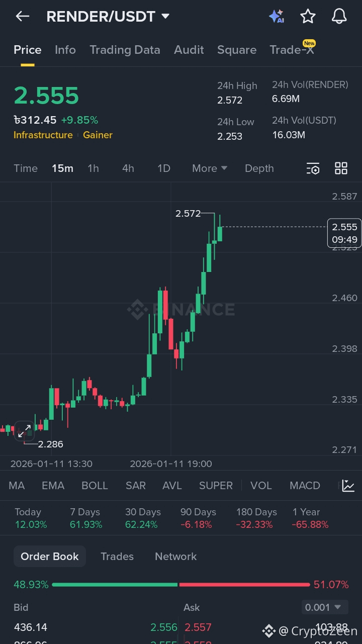Select the 1h chart interval
The height and width of the screenshot is (644, 362).
pos(93,168)
